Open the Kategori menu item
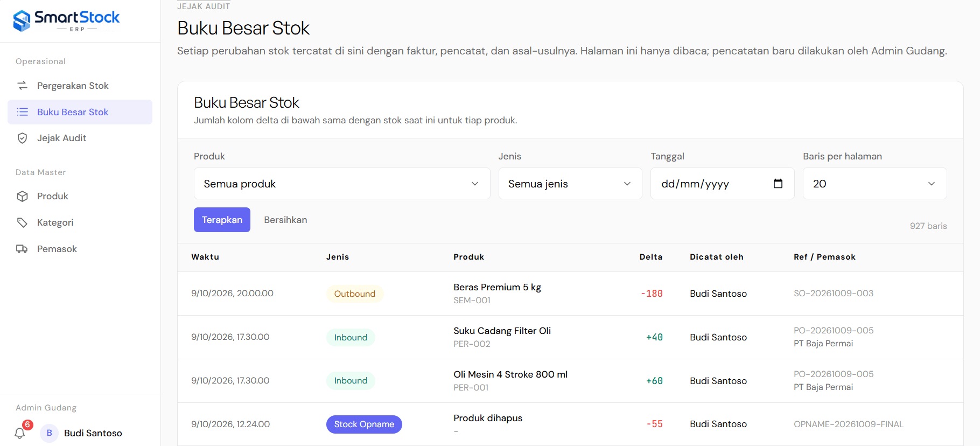This screenshot has width=980, height=446. pos(80,222)
